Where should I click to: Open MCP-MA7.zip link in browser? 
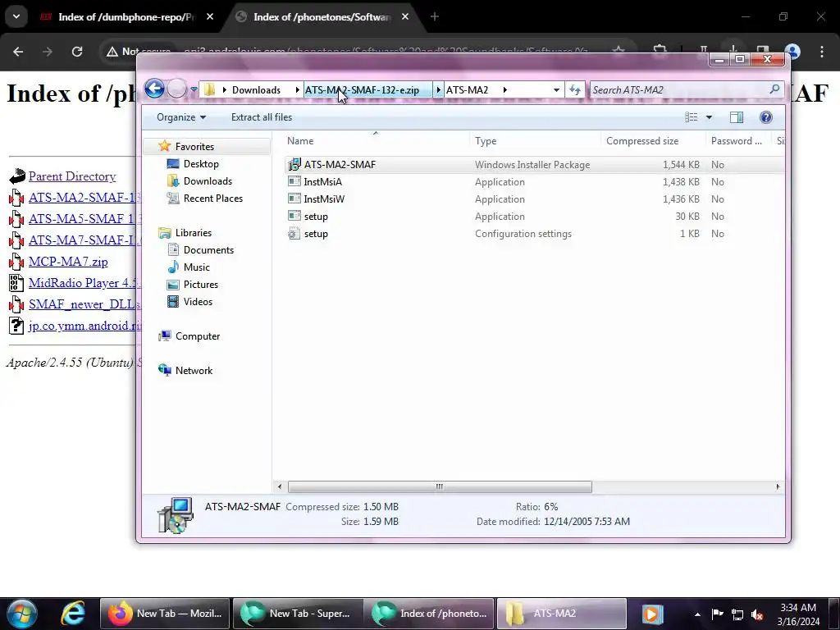point(68,262)
